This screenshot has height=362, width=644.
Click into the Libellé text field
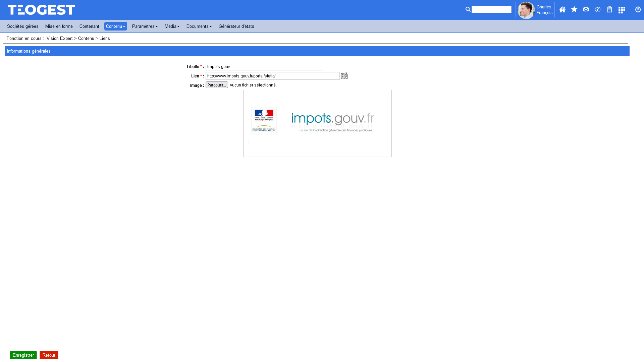pyautogui.click(x=264, y=67)
